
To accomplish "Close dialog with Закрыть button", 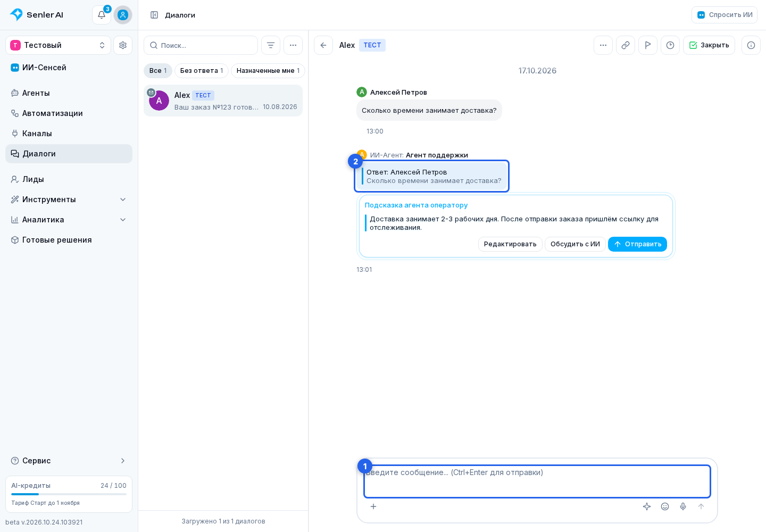I will [x=709, y=45].
